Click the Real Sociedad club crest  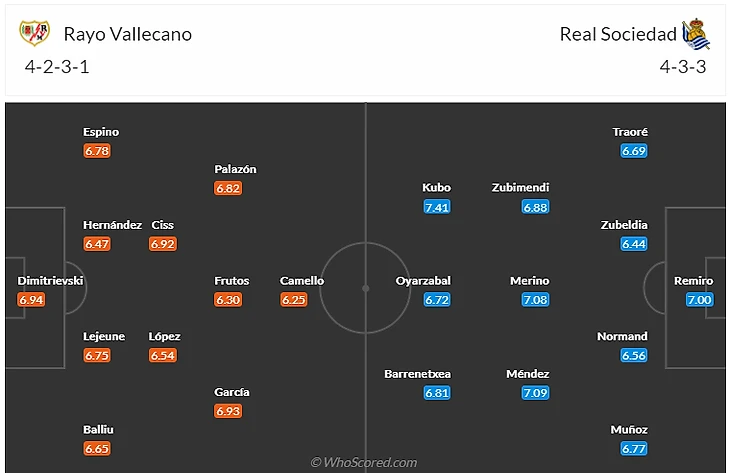coord(696,34)
